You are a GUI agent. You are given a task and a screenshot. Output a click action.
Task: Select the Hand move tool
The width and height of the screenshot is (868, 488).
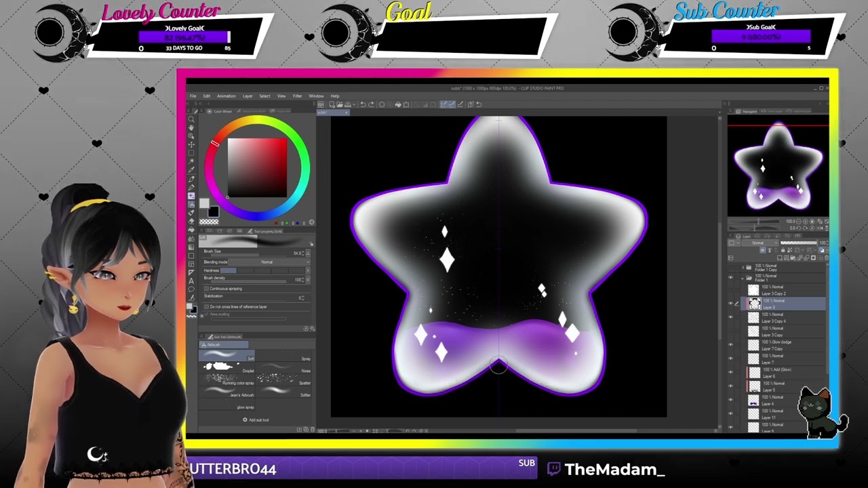(x=191, y=127)
